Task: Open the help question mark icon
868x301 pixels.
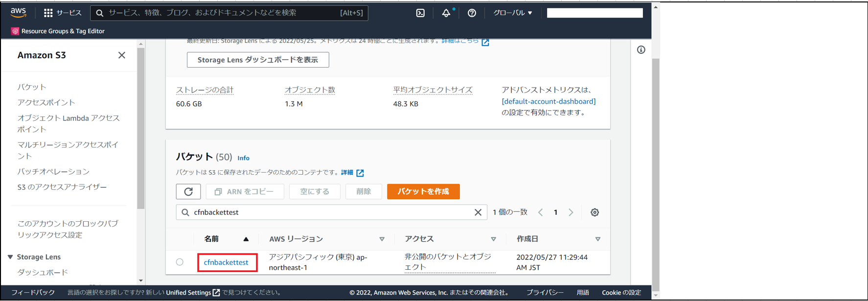Action: 472,13
